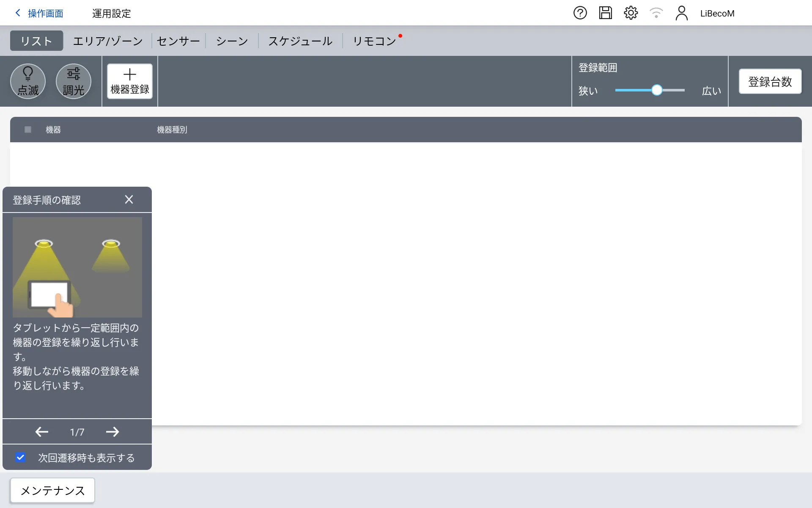Go back to 操作画面 link
The image size is (812, 508).
[x=39, y=14]
